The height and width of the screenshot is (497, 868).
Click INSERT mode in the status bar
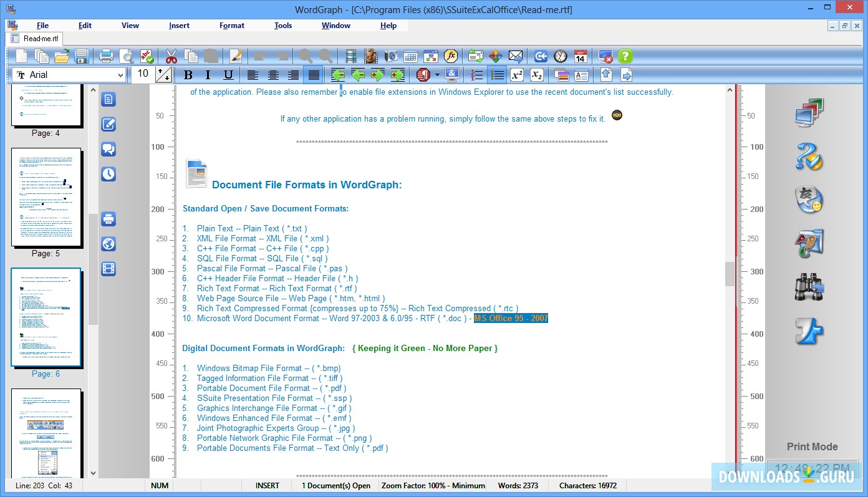tap(267, 485)
